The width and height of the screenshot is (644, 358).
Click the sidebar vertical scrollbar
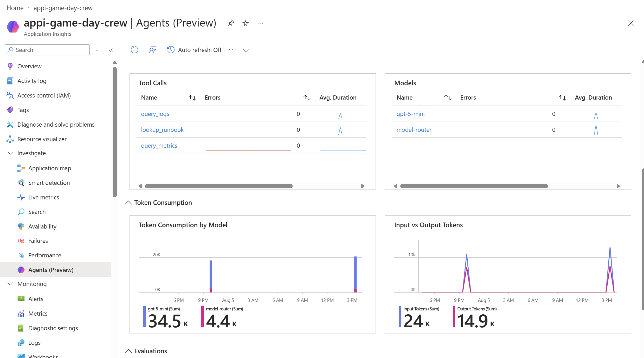(x=115, y=132)
